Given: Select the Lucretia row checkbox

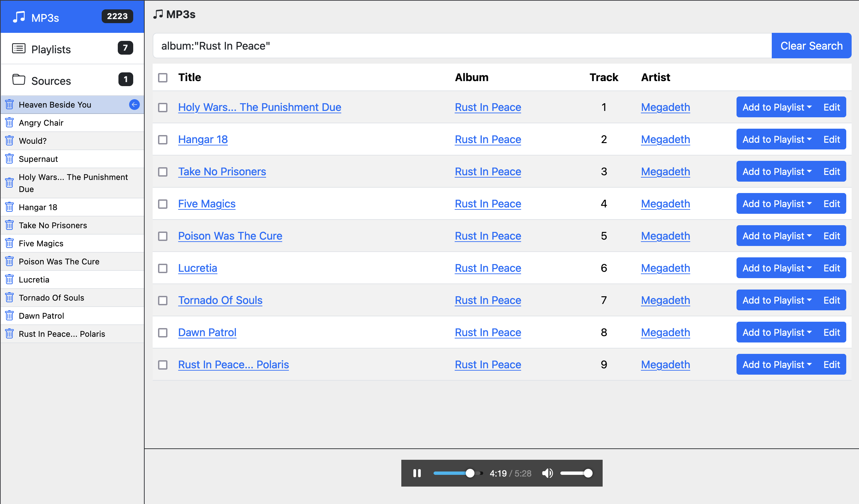Looking at the screenshot, I should click(163, 268).
